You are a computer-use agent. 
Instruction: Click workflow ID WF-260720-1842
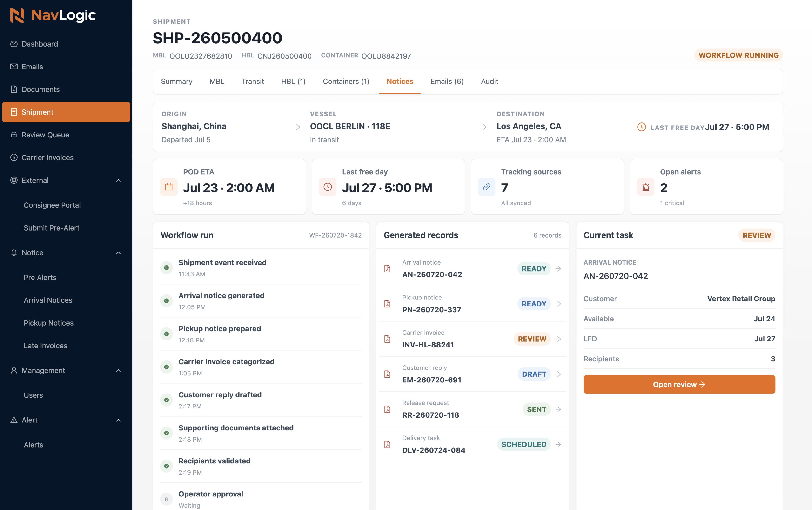pos(336,235)
